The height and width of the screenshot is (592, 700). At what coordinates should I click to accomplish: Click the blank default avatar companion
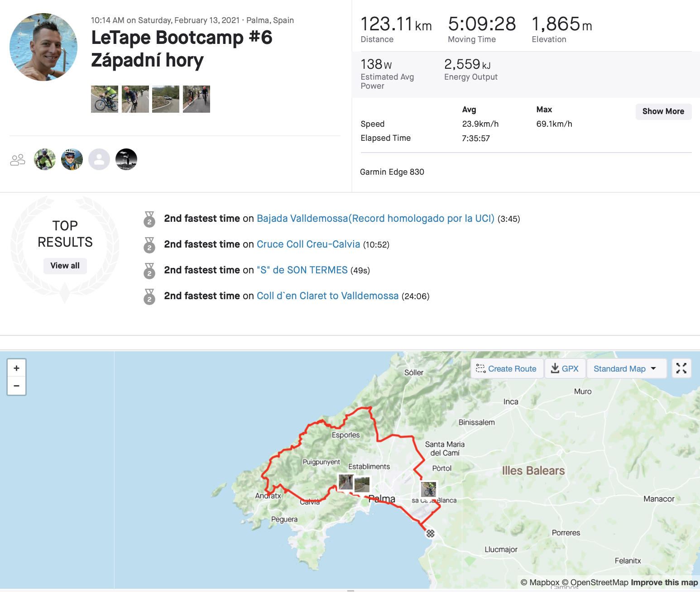click(x=99, y=159)
